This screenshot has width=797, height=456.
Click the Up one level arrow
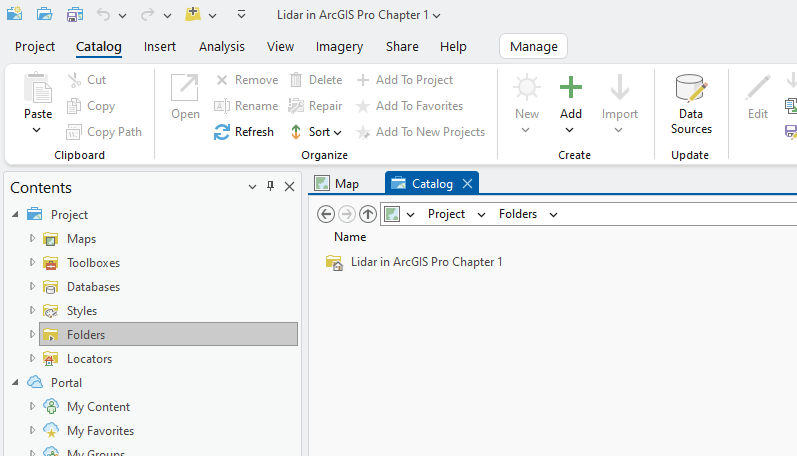[368, 214]
